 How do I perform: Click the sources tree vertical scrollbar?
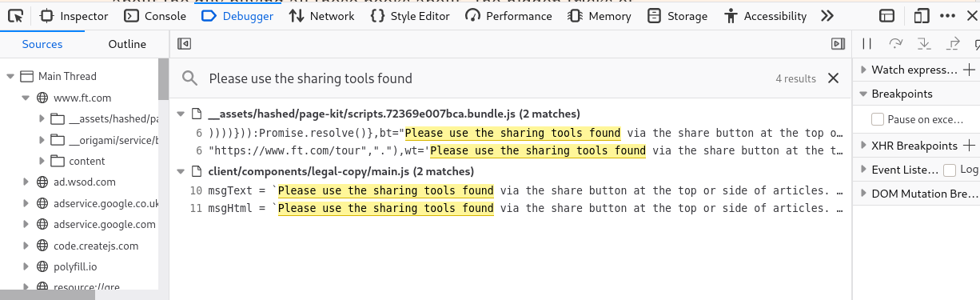(163, 80)
